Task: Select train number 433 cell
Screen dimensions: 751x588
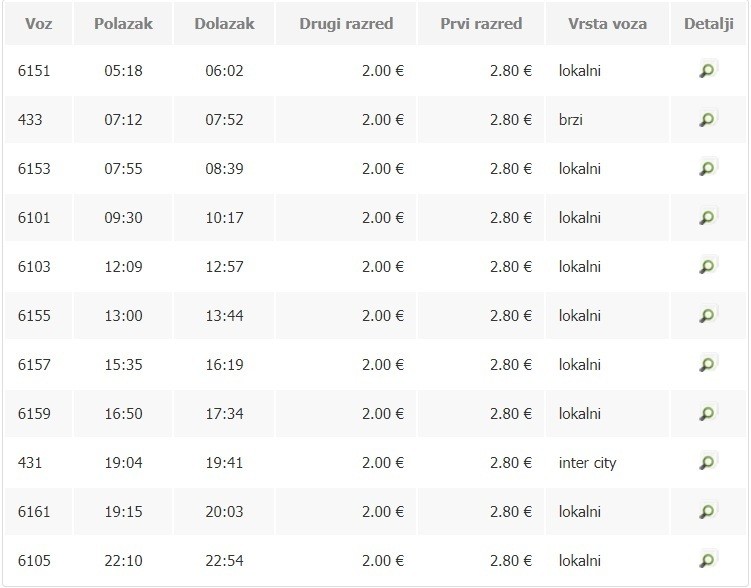Action: [x=30, y=120]
